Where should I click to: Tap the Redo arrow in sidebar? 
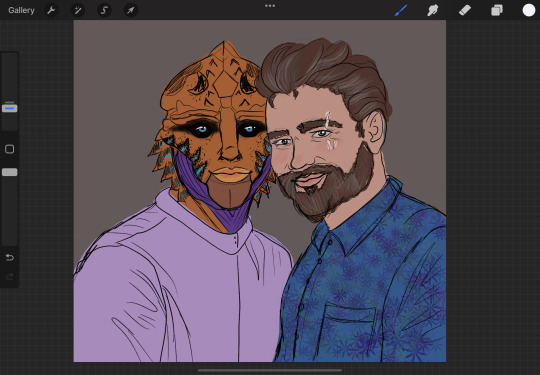pos(10,277)
